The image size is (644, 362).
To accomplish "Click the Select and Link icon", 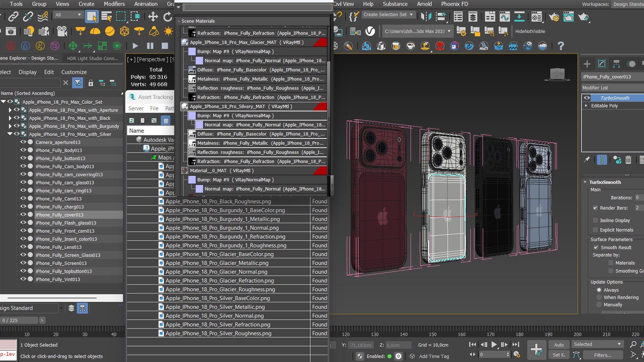I will 13,16.
